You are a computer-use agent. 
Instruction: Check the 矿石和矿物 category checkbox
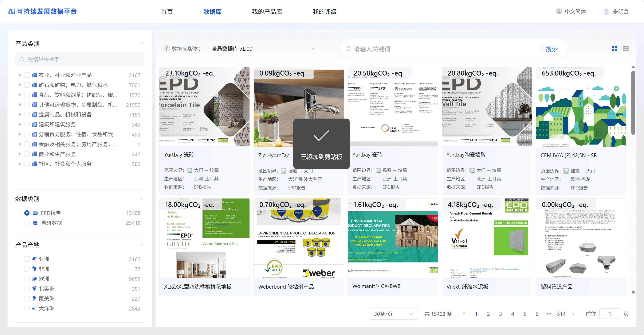27,85
